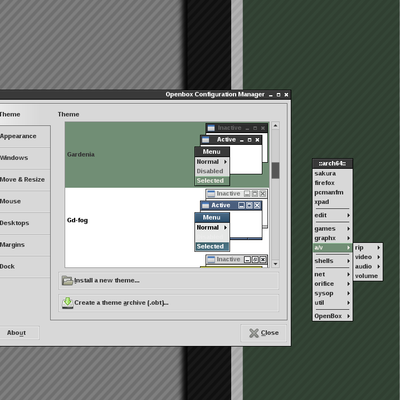Viewport: 400px width, 400px height.
Task: Select the Gardenia theme row
Action: point(167,155)
